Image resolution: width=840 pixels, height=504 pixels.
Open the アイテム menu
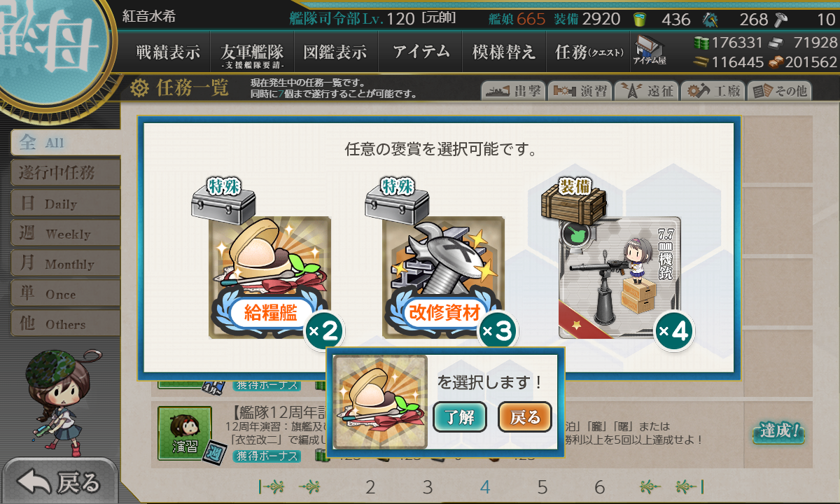click(x=420, y=52)
